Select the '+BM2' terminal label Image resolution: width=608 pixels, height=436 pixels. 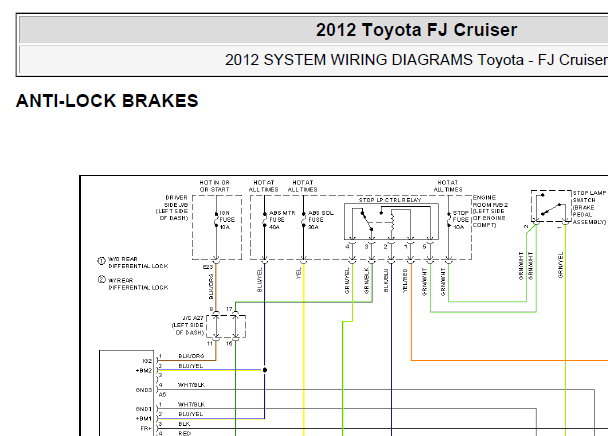pos(144,370)
